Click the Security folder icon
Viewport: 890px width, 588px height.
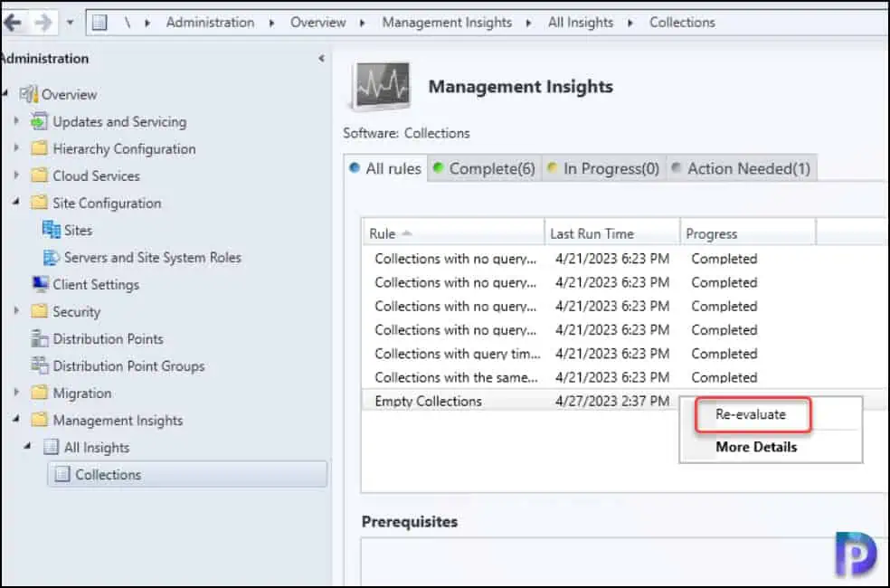click(39, 311)
